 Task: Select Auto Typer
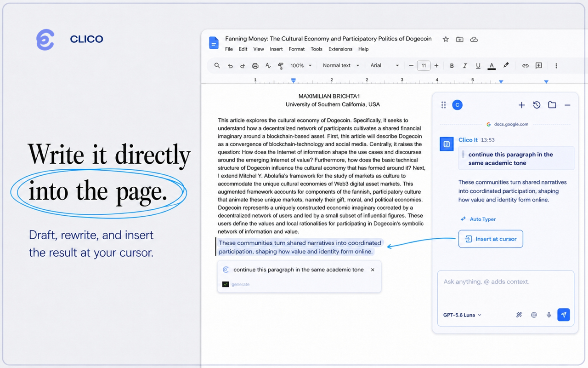pyautogui.click(x=478, y=219)
